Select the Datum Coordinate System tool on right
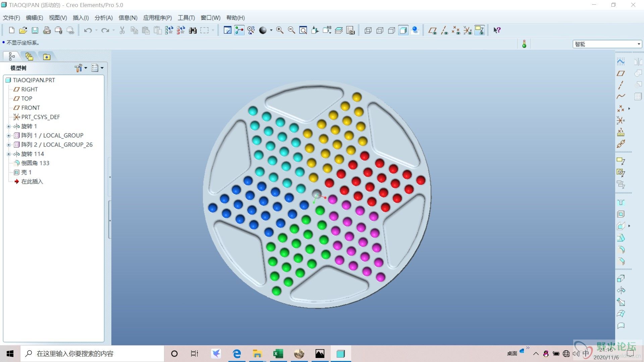644x362 pixels. coord(621,120)
